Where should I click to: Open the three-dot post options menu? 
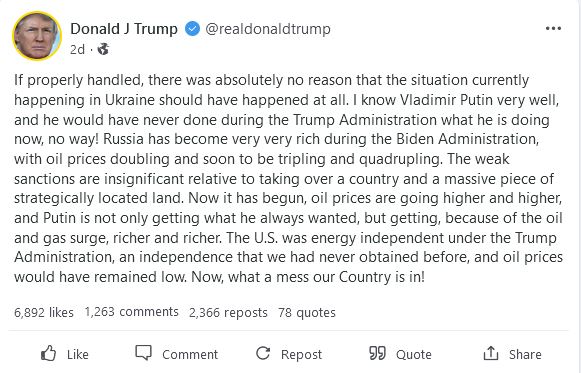pyautogui.click(x=553, y=29)
